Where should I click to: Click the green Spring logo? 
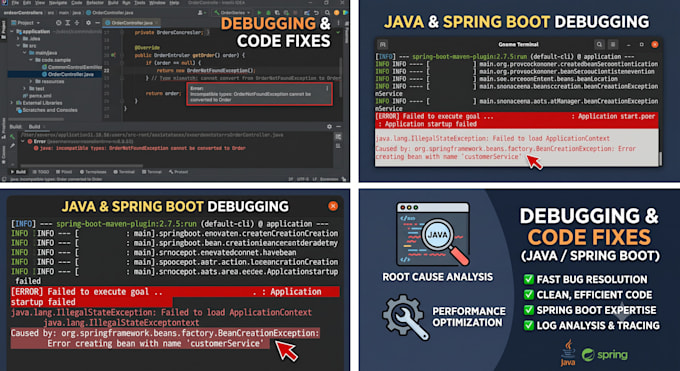pos(605,355)
